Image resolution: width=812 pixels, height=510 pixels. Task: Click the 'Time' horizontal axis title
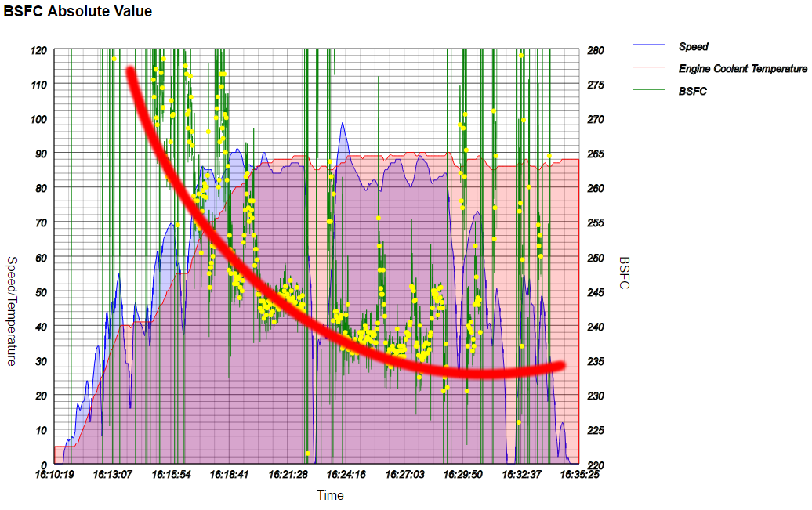pos(331,495)
